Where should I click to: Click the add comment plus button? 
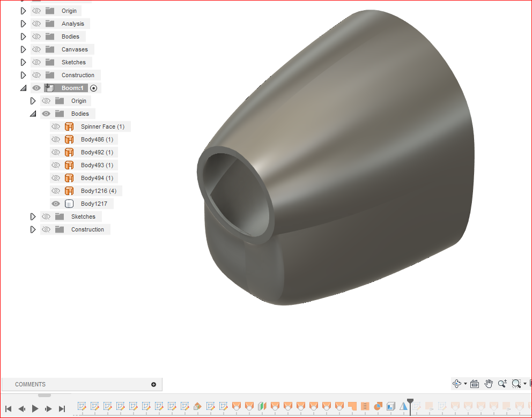154,384
